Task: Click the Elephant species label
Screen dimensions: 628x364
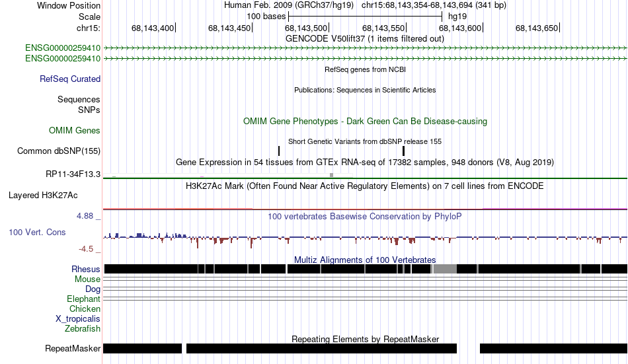Action: 83,299
